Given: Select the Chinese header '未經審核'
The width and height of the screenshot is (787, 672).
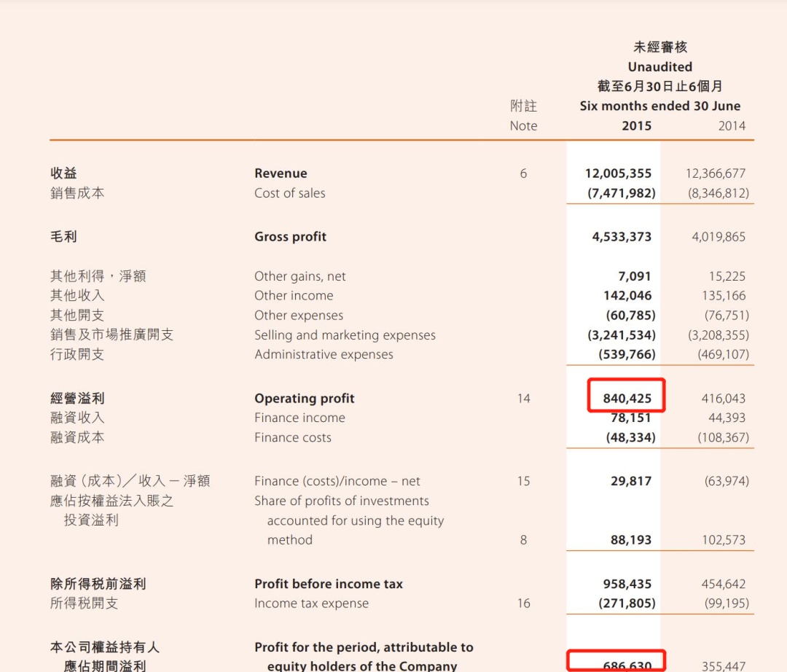Looking at the screenshot, I should coord(659,47).
